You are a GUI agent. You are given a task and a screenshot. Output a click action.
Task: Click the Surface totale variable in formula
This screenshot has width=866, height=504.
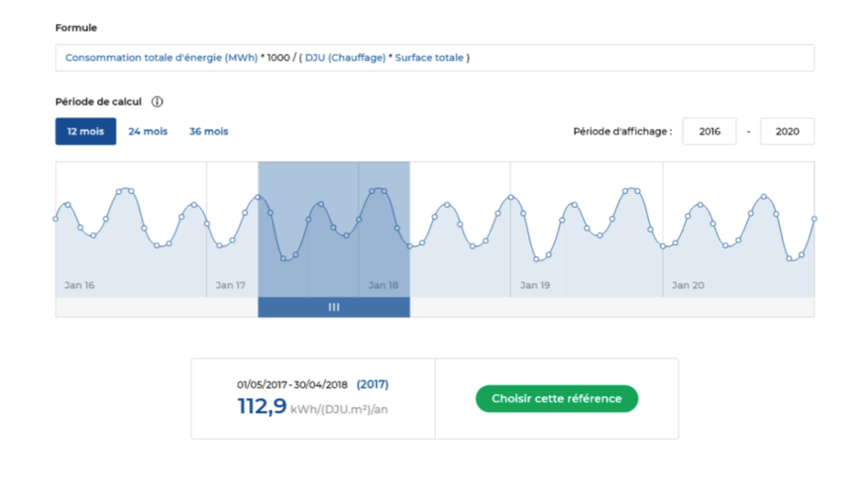(x=428, y=58)
